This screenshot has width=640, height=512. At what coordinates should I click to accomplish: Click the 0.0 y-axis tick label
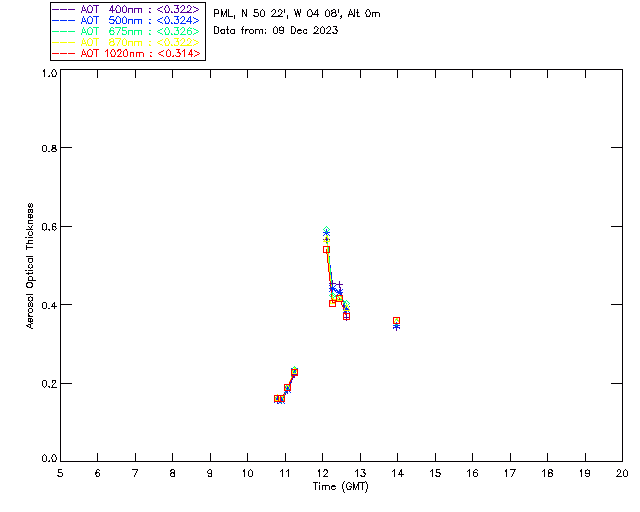[49, 459]
